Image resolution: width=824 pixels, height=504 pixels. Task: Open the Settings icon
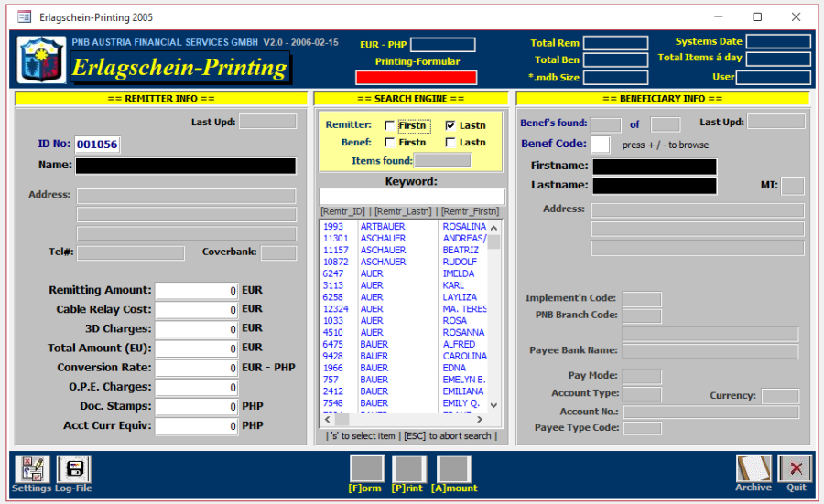pos(31,469)
